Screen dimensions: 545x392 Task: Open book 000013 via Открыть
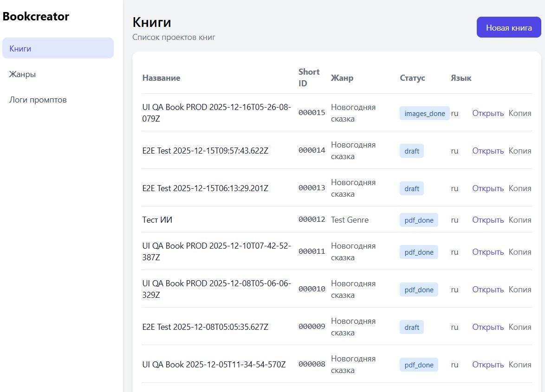click(488, 188)
